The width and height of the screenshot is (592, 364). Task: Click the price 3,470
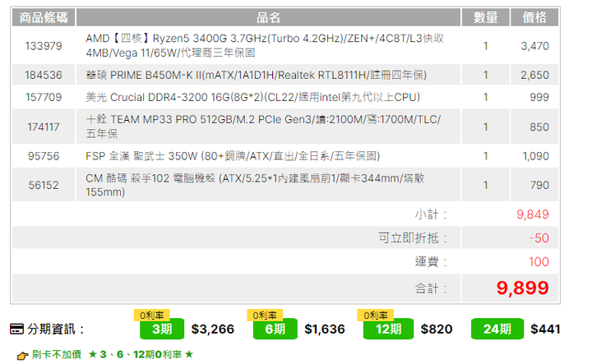point(534,46)
